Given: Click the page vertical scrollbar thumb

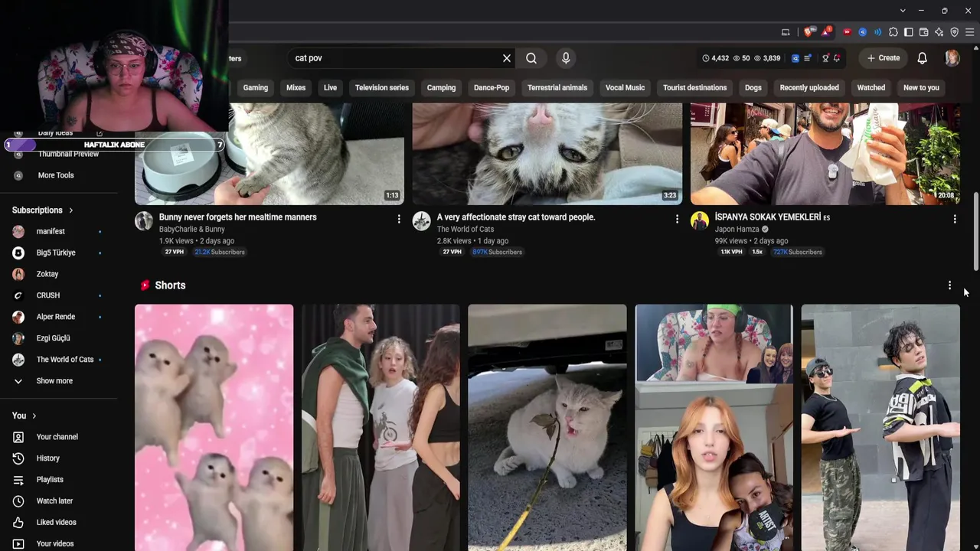Looking at the screenshot, I should [975, 231].
